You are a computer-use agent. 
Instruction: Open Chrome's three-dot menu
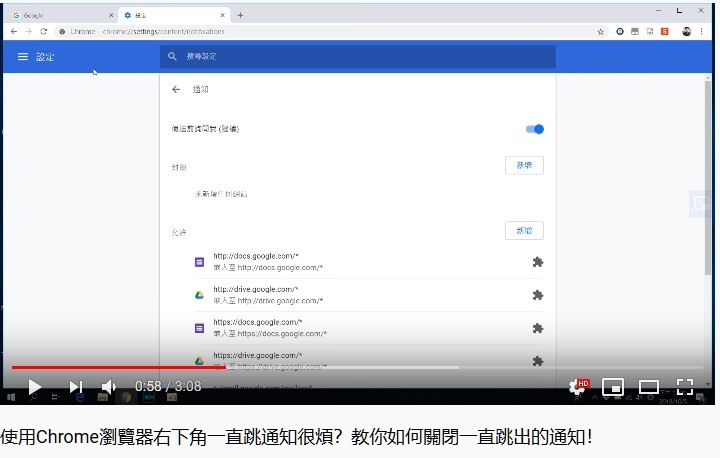pos(702,31)
